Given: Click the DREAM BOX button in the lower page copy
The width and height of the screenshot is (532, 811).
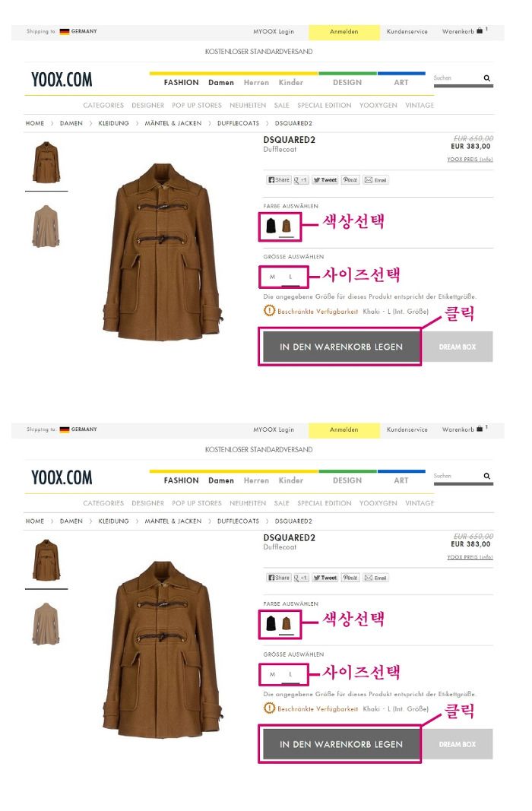Looking at the screenshot, I should point(457,744).
